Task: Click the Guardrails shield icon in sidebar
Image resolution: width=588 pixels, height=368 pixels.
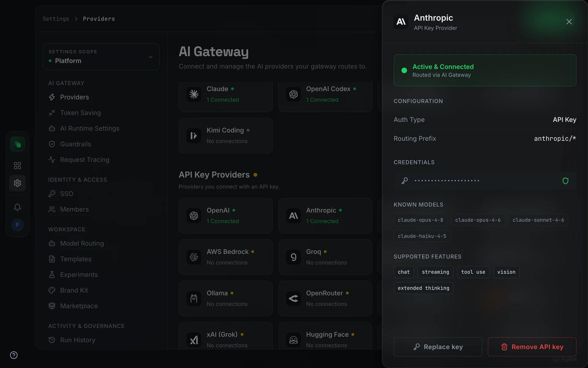Action: [52, 144]
